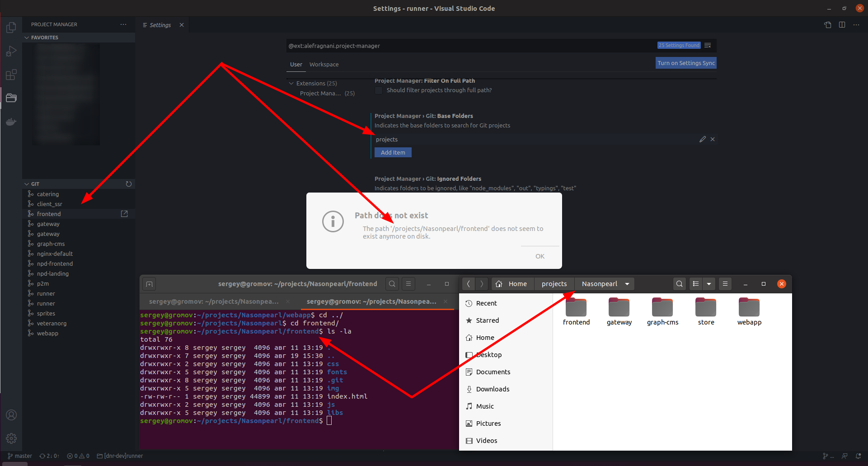Click the Add Item button
This screenshot has width=868, height=466.
coord(393,152)
